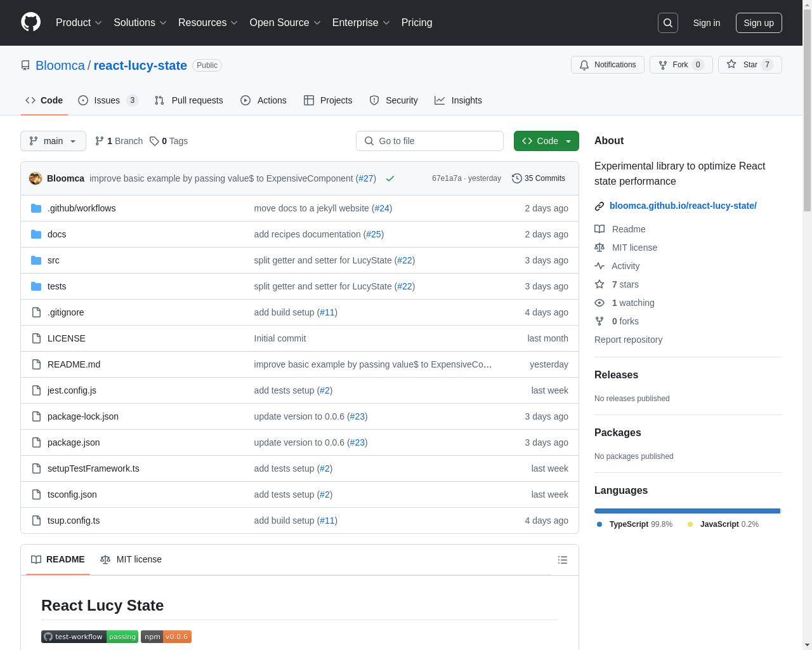Open the tests folder
This screenshot has height=650, width=812.
(x=56, y=286)
